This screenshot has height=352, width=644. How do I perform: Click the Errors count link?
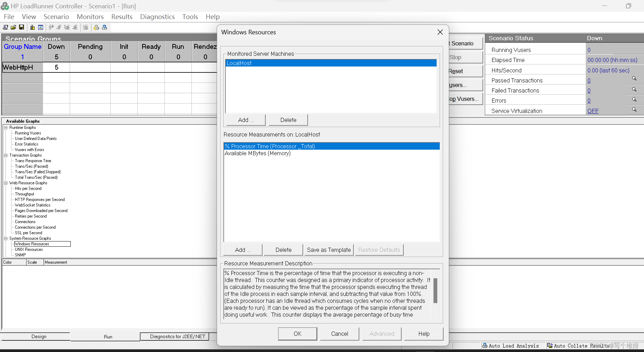(589, 100)
